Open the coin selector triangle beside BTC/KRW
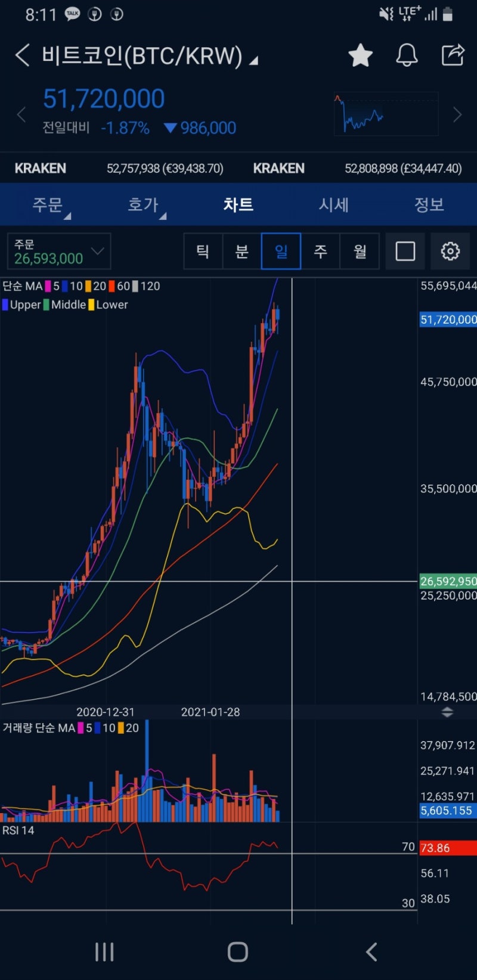The width and height of the screenshot is (477, 980). click(253, 60)
